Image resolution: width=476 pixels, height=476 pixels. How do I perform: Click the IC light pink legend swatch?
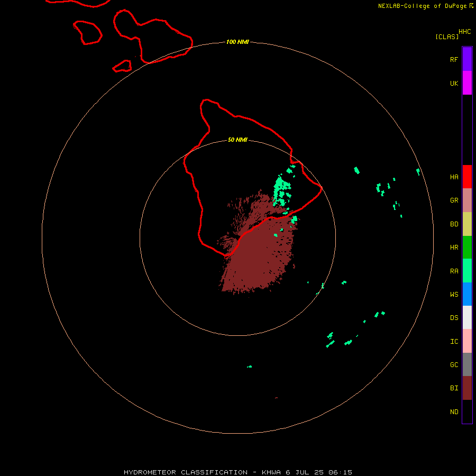467,341
